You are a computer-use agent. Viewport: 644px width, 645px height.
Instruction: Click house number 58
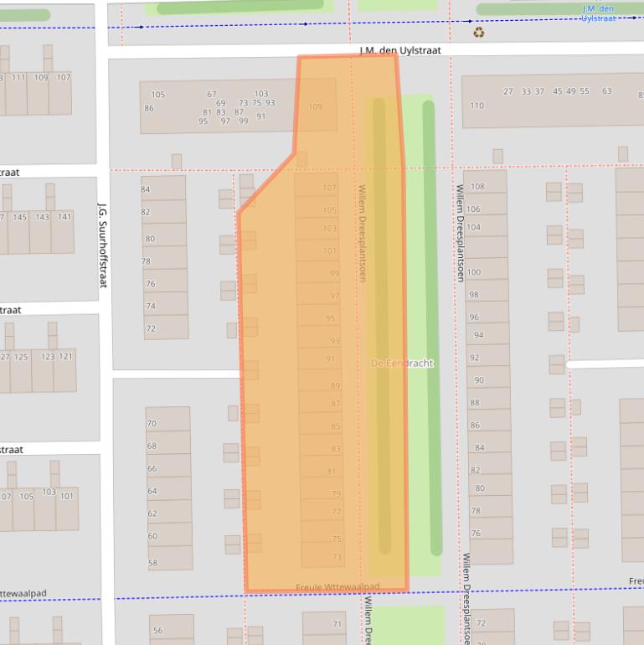point(152,564)
